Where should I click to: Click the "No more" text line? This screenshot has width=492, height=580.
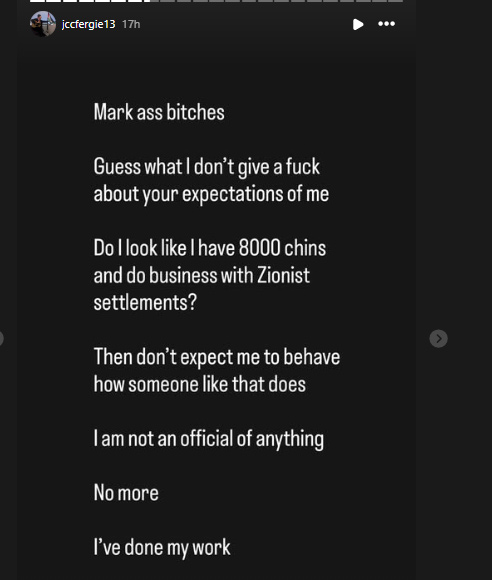coord(126,493)
